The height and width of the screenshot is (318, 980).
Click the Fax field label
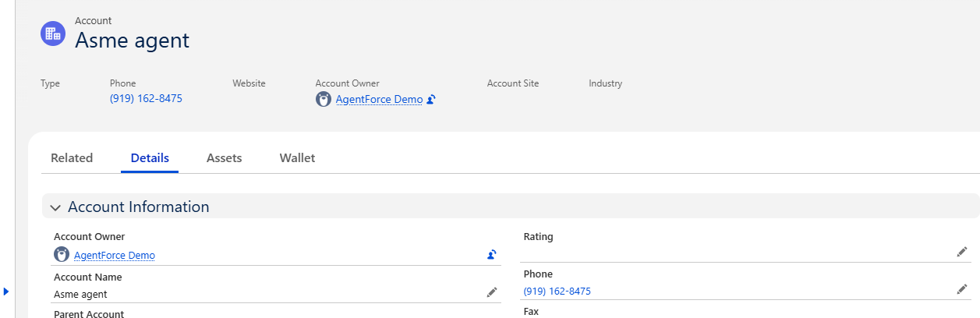click(531, 312)
